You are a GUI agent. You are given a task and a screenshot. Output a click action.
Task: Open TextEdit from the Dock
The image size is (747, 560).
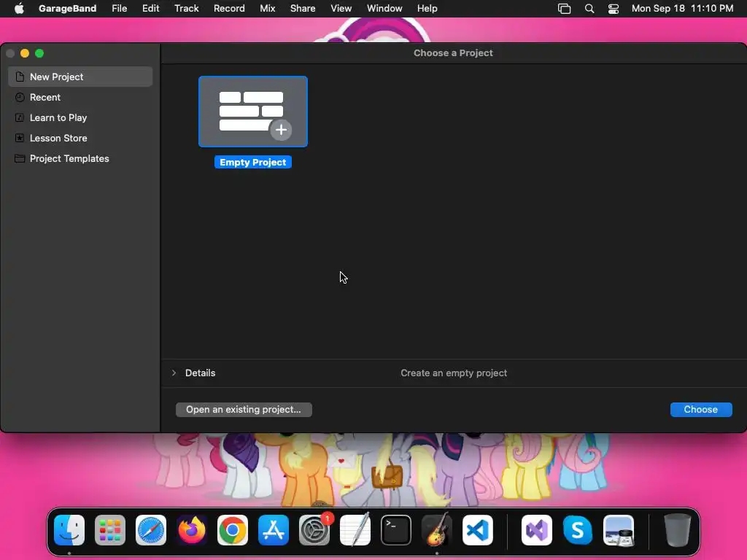pyautogui.click(x=355, y=530)
